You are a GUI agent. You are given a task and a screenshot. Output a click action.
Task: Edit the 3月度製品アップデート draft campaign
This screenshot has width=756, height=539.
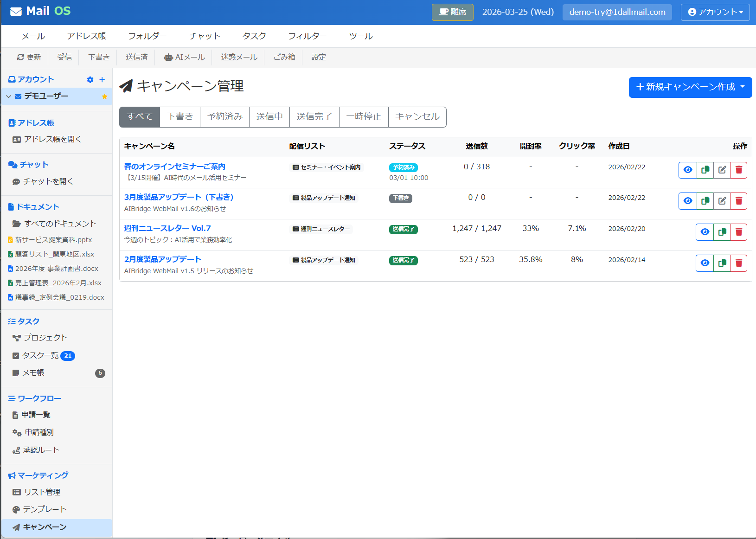pyautogui.click(x=722, y=201)
